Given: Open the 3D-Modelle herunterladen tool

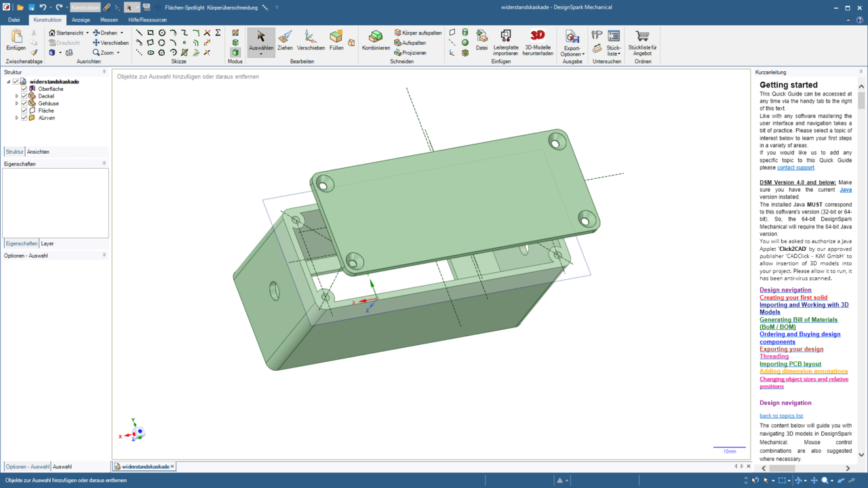Looking at the screenshot, I should tap(538, 42).
